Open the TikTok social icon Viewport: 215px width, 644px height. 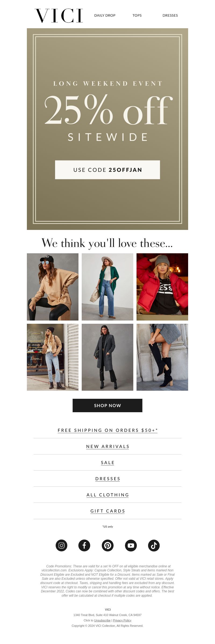click(x=154, y=545)
